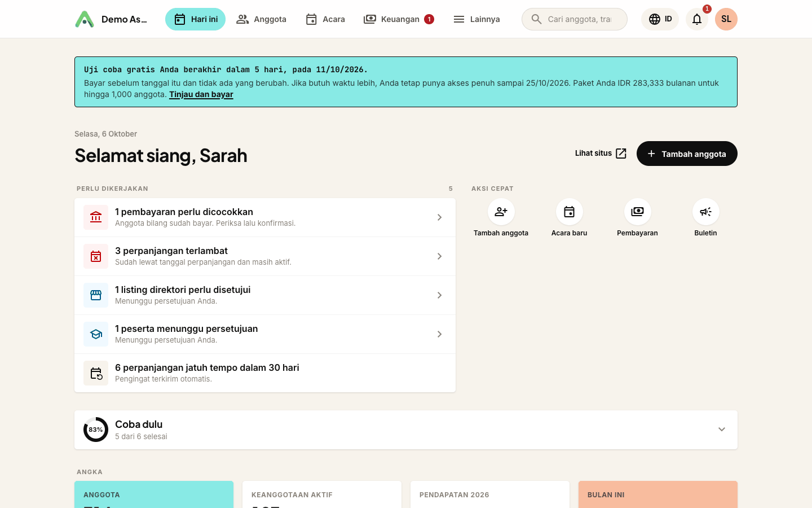The height and width of the screenshot is (508, 812).
Task: Follow the Tinjau dan bayar link
Action: pos(201,94)
